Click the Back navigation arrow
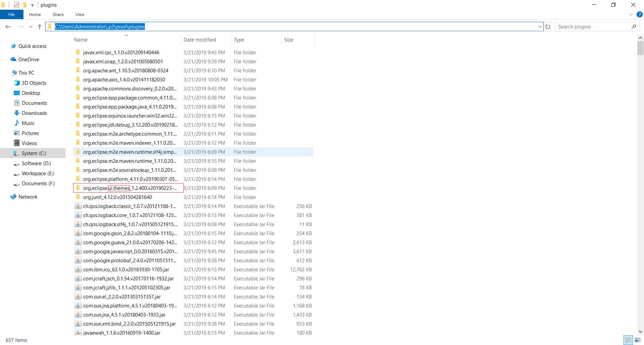 8,27
